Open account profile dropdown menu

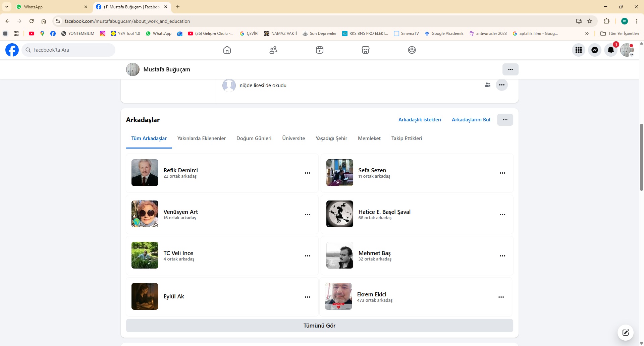(x=627, y=50)
